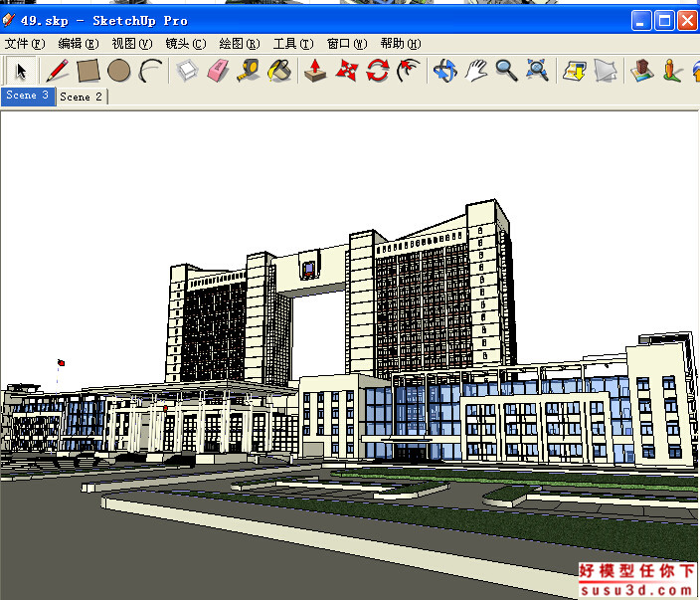Choose the Select arrow tool
The width and height of the screenshot is (700, 600).
click(x=20, y=71)
